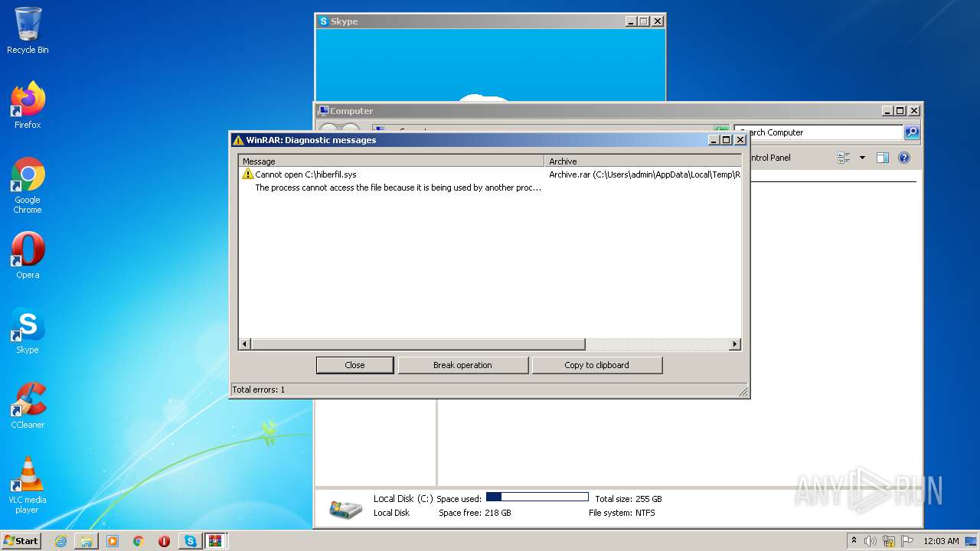Click the Archive.rar path cell
Screen dimensions: 980x551
pos(645,174)
